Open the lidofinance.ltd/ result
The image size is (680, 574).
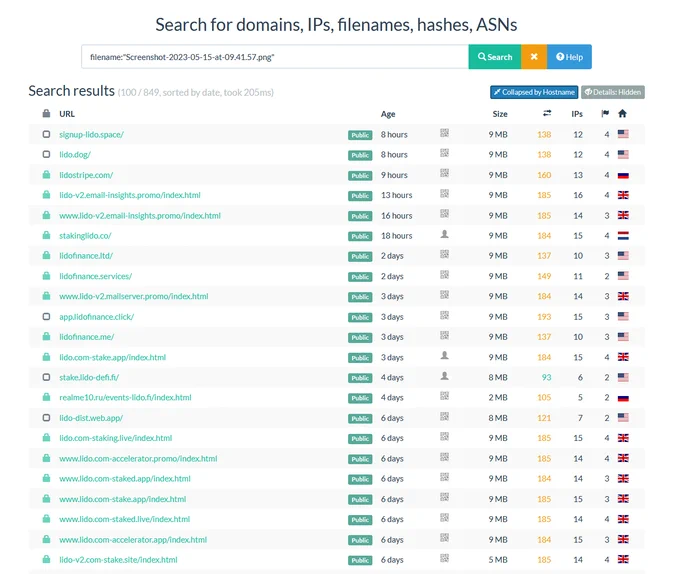86,256
